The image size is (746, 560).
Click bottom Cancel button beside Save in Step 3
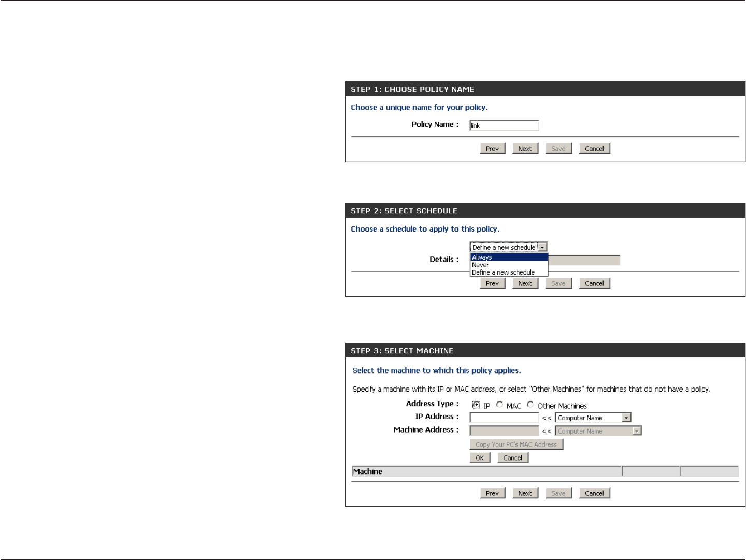[594, 493]
